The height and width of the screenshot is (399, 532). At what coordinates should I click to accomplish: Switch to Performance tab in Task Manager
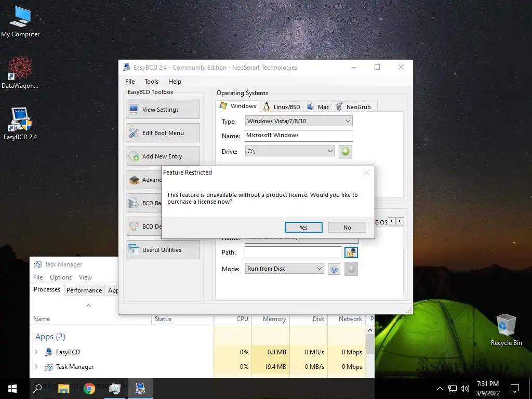[x=84, y=290]
